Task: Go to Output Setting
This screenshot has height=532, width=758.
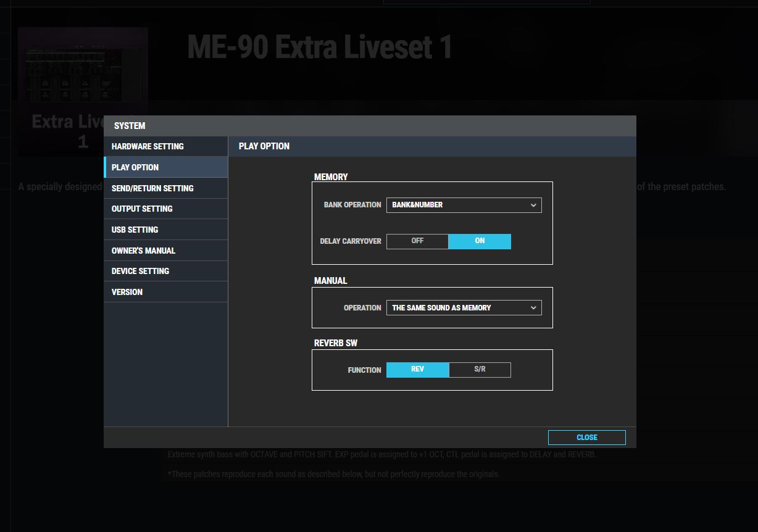Action: 165,209
